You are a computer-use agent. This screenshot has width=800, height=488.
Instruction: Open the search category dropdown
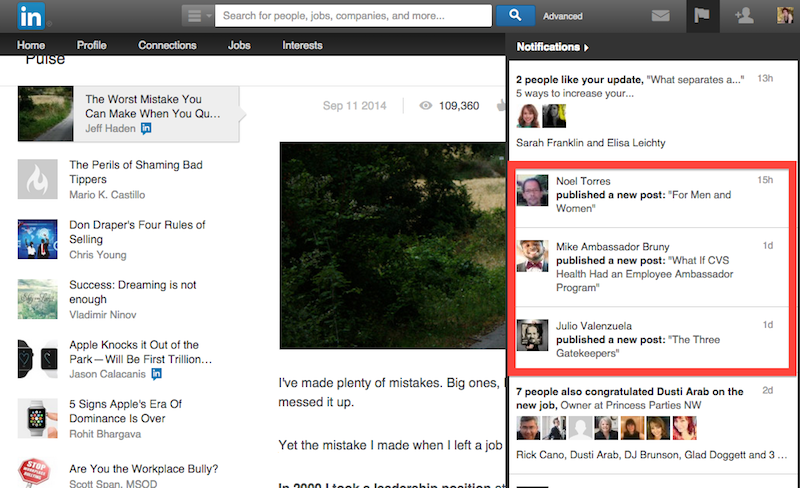[197, 16]
